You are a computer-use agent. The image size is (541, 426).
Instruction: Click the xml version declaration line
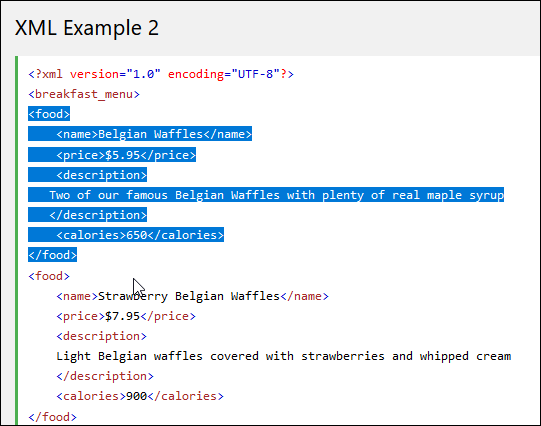[161, 74]
